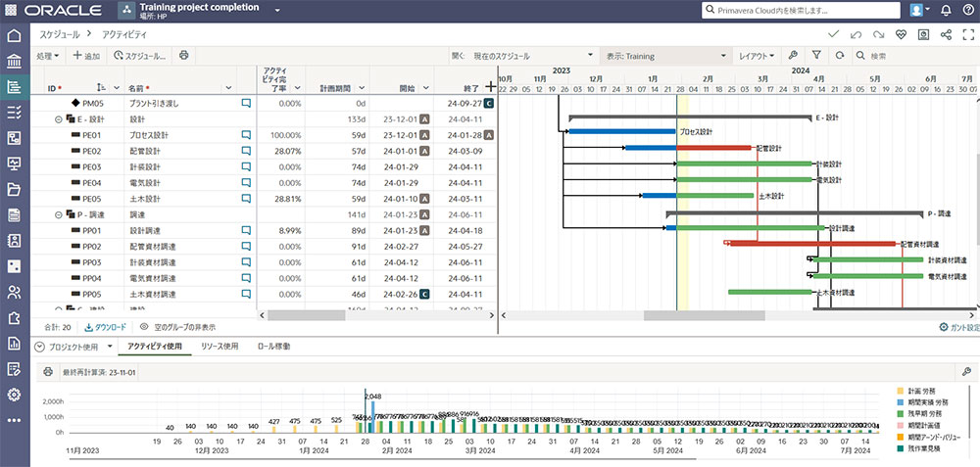Open the wrench settings icon beside レイアウト
Screen dimensions: 980x467
click(x=793, y=56)
